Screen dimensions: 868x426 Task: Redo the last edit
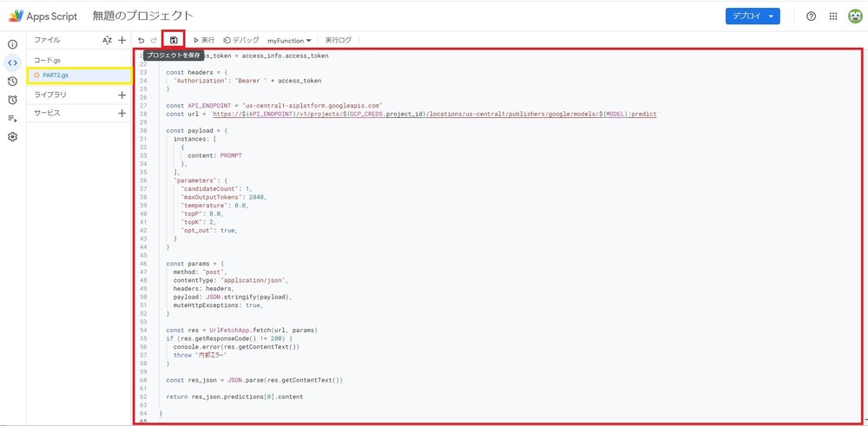(155, 40)
